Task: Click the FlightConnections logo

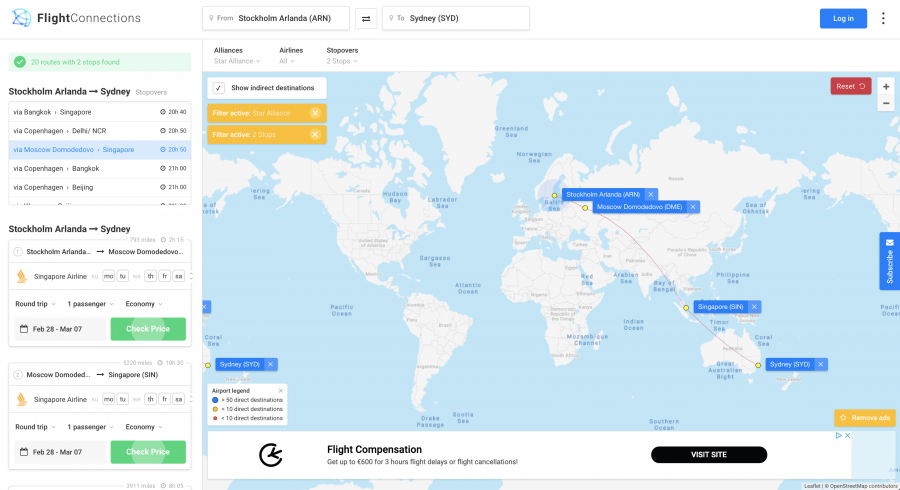Action: click(76, 18)
